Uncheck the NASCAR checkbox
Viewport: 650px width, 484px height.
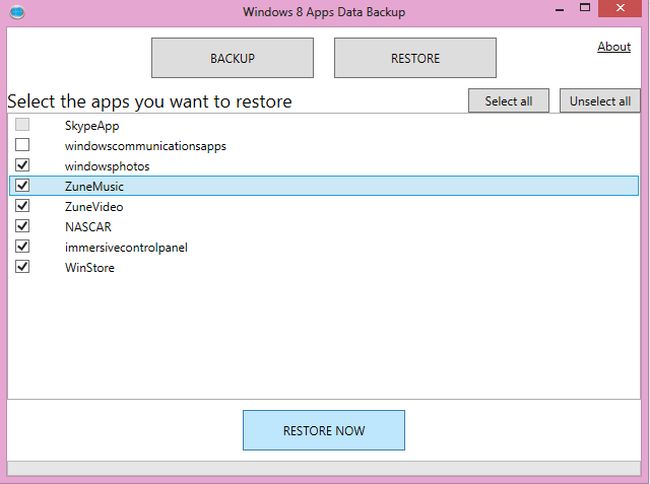22,226
